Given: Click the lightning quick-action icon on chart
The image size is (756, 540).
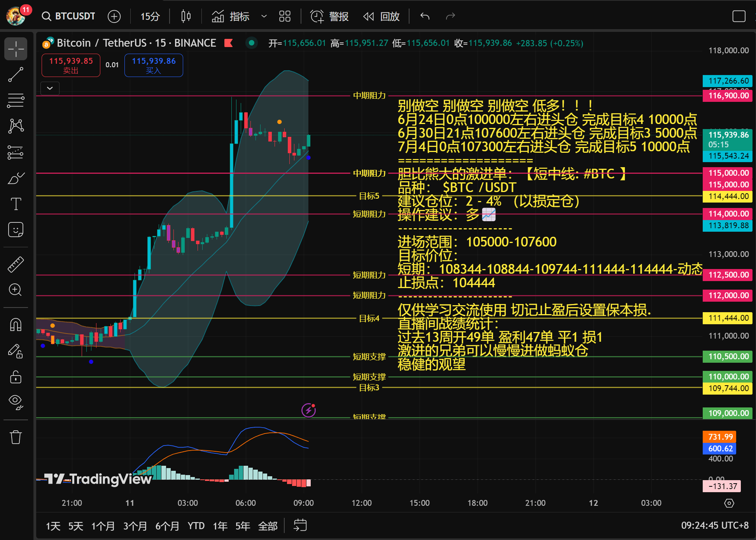Looking at the screenshot, I should click(x=308, y=410).
